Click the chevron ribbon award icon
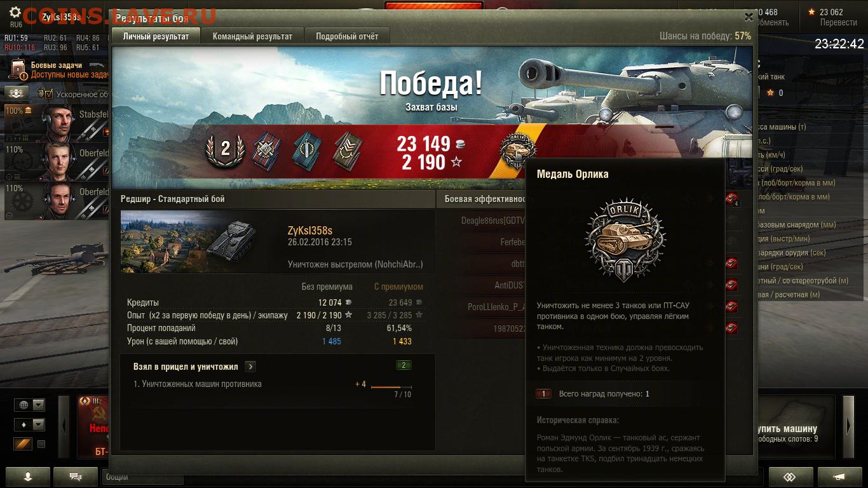This screenshot has height=488, width=868. [348, 149]
